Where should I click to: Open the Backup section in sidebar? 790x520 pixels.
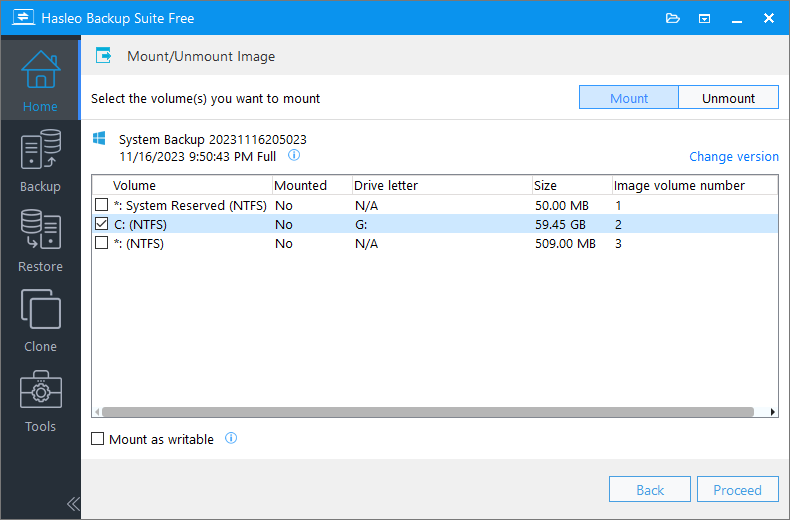[40, 160]
